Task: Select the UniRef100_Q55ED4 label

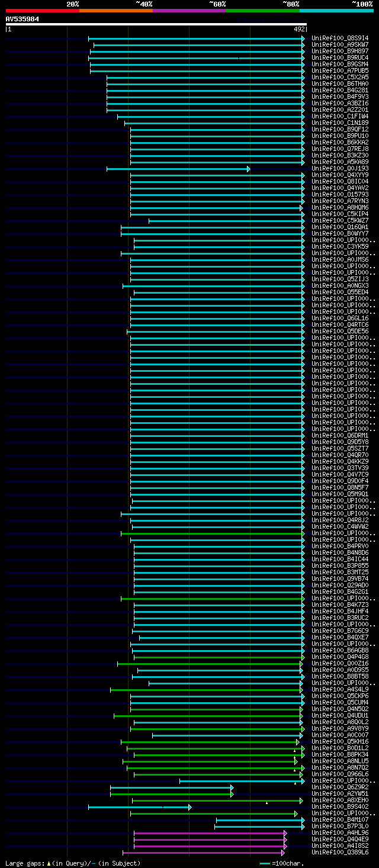Action: tap(340, 292)
